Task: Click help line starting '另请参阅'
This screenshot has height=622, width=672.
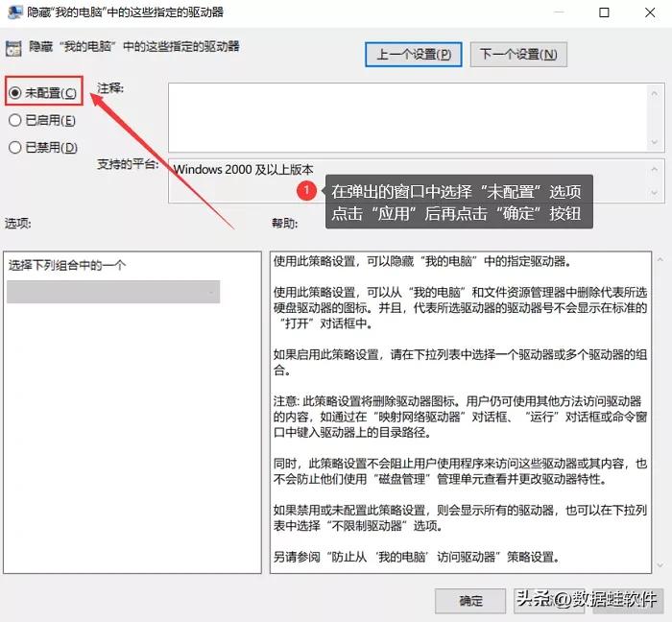Action: (x=417, y=557)
